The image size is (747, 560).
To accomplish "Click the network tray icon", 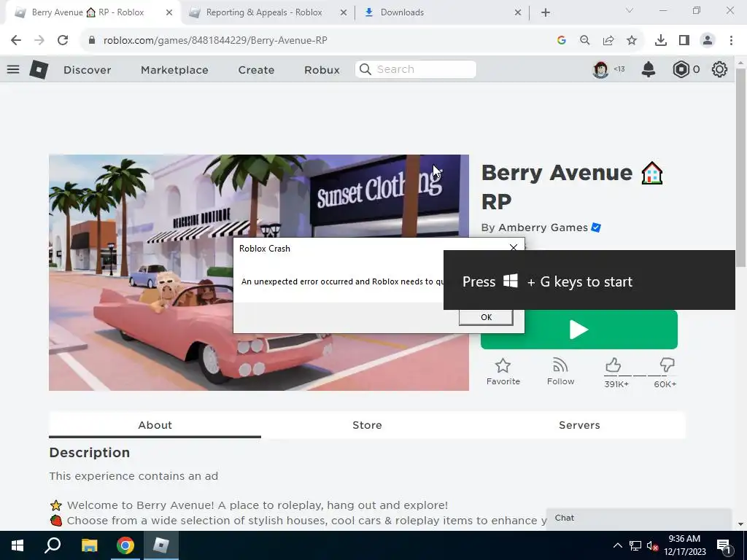I will click(x=635, y=545).
